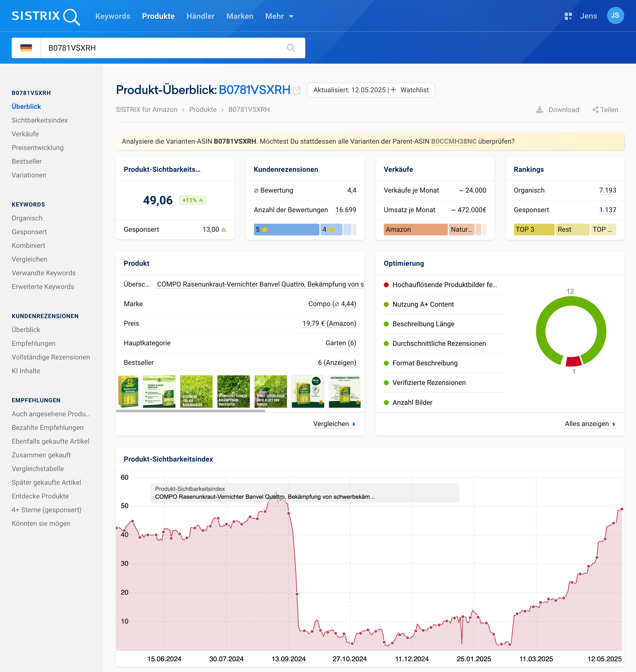Click the Download icon

tap(539, 110)
